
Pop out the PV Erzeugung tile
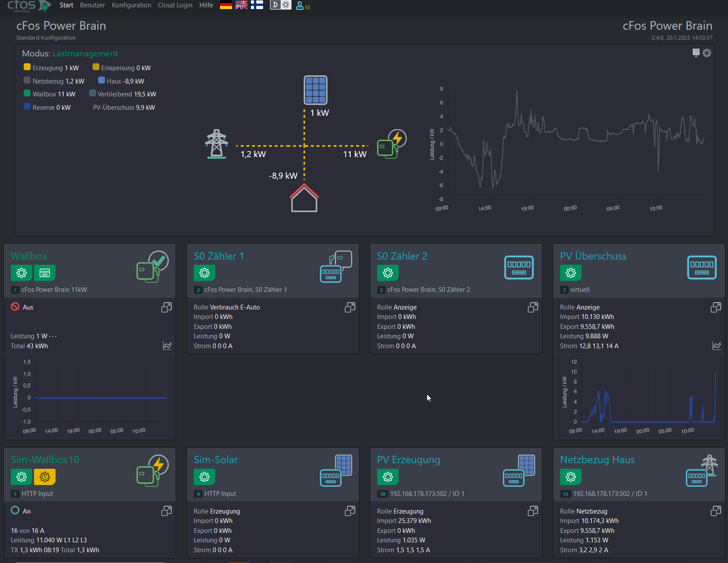pos(533,511)
